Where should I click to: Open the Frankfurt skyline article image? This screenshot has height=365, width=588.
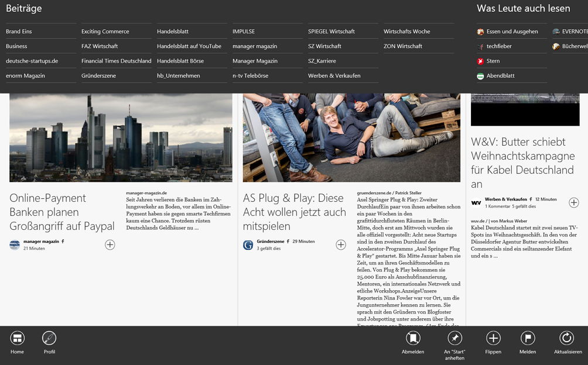pos(121,138)
